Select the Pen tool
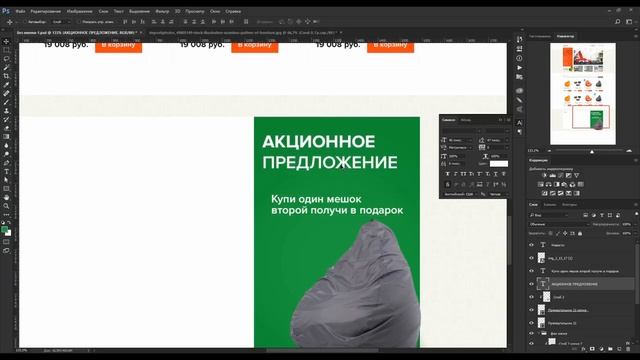The height and width of the screenshot is (360, 640). click(6, 163)
